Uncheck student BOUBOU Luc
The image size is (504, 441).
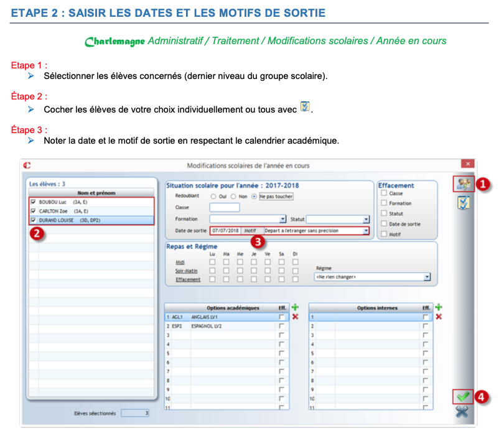tap(33, 202)
